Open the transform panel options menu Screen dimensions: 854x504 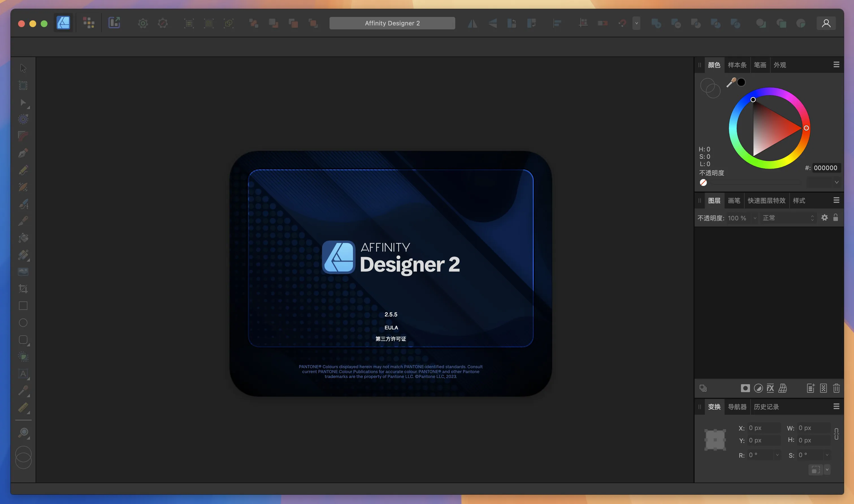click(836, 406)
